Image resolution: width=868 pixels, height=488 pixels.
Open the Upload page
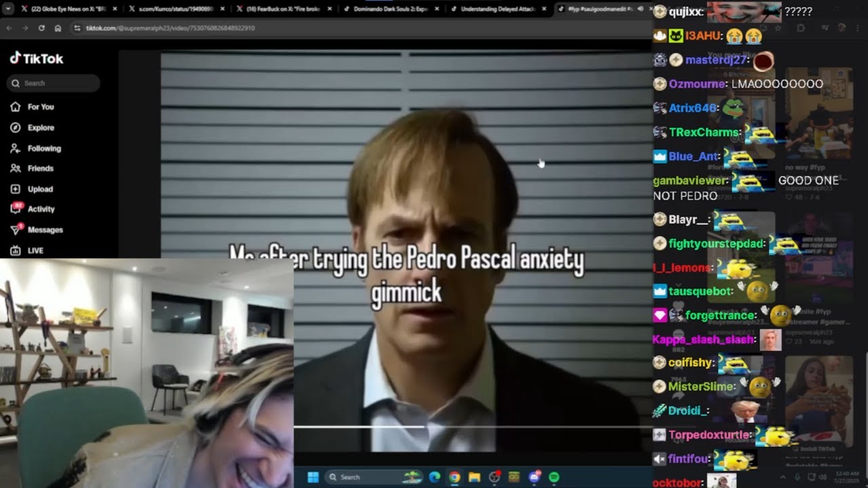(31, 189)
